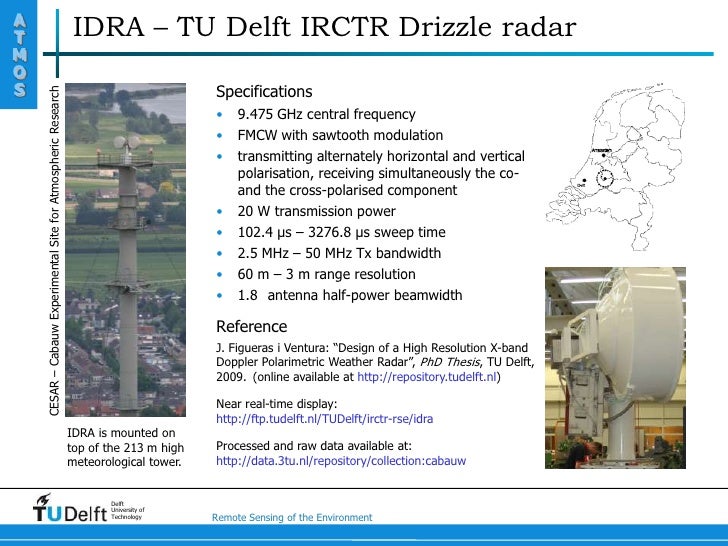Image resolution: width=728 pixels, height=546 pixels.
Task: Click '2.5 MHz – 50 MHz Tx bandwidth' bullet
Action: coord(339,253)
